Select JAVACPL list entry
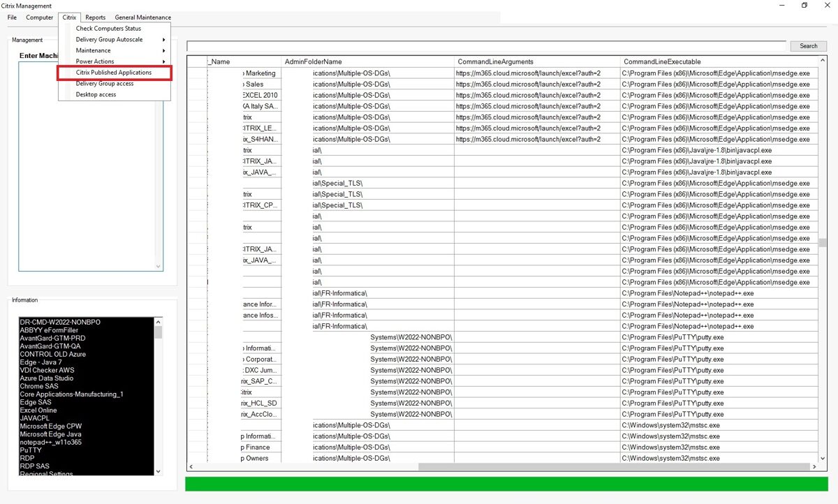 (x=34, y=418)
